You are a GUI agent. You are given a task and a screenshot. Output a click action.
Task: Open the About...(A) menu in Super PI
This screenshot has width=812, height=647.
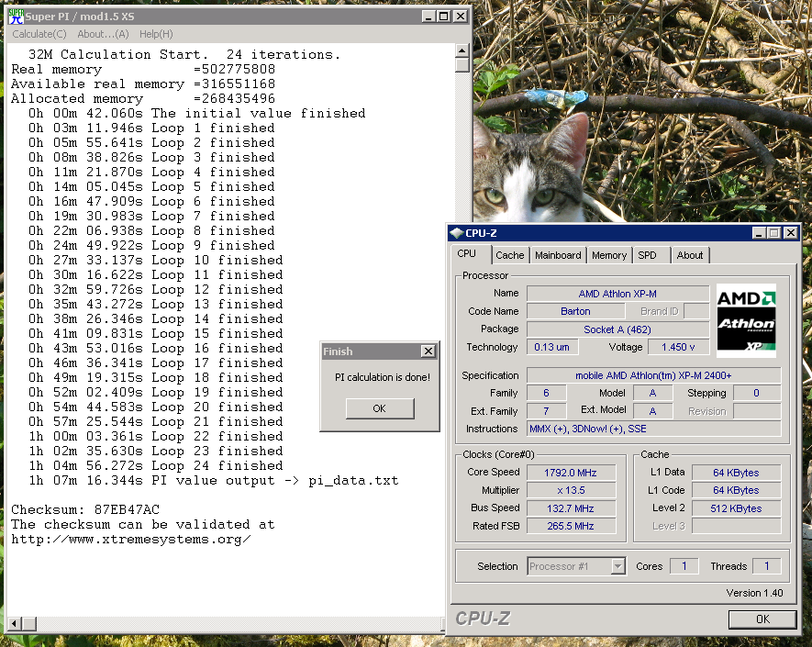pyautogui.click(x=103, y=34)
